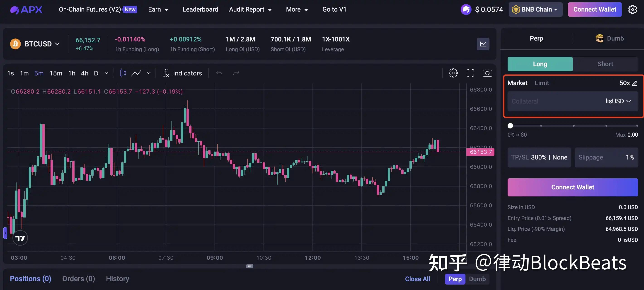This screenshot has width=644, height=290.
Task: Click the TradingView logo on chart
Action: [20, 238]
